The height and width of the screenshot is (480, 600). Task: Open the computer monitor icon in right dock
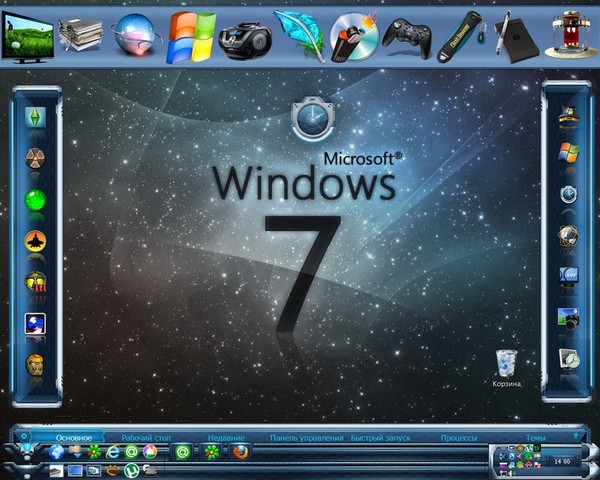[x=569, y=277]
